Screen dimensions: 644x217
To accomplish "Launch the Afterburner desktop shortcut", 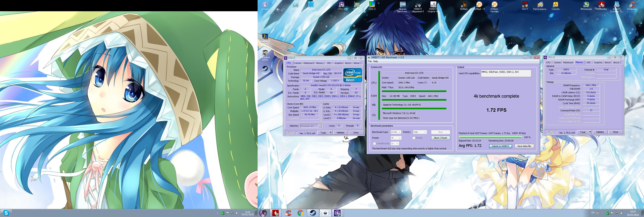I will 586,6.
